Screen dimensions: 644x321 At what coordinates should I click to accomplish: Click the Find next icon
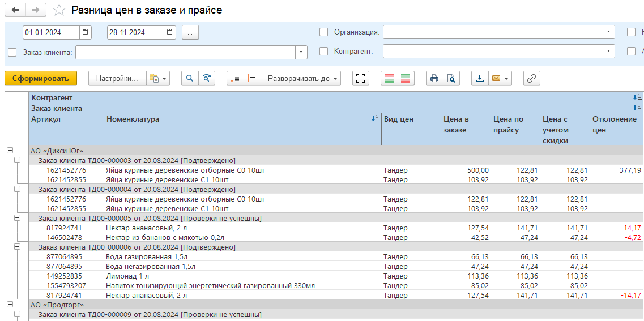[x=207, y=78]
